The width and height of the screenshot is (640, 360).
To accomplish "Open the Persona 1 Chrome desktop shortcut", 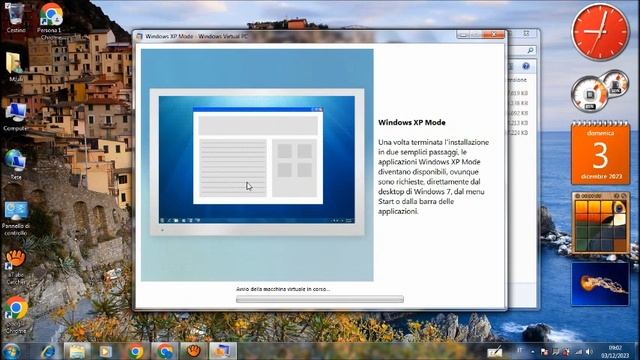I will point(51,20).
